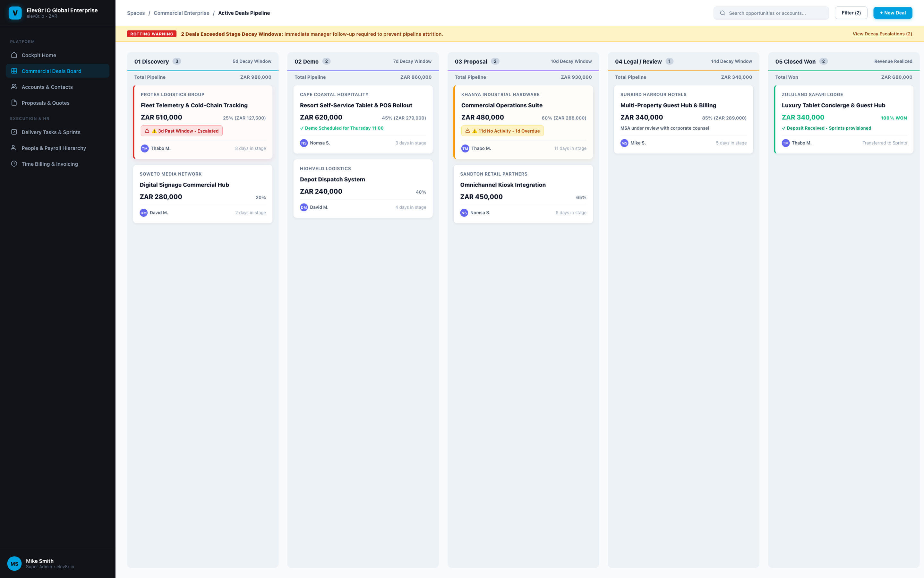
Task: Select Accounts & Contacts menu item
Action: pos(58,87)
